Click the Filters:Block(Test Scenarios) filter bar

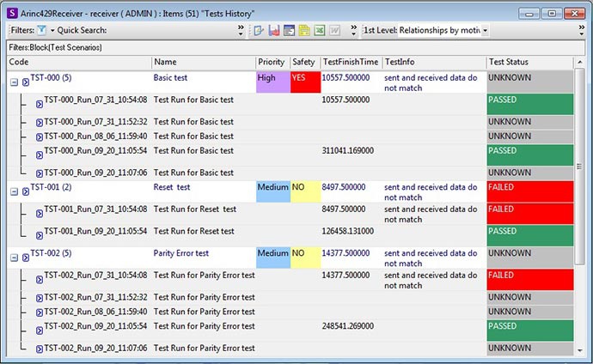pos(296,47)
